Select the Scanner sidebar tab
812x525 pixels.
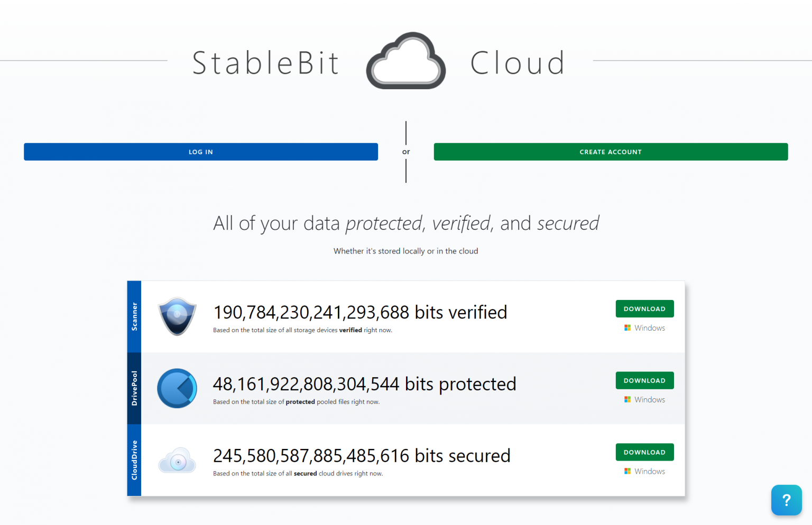click(x=134, y=316)
